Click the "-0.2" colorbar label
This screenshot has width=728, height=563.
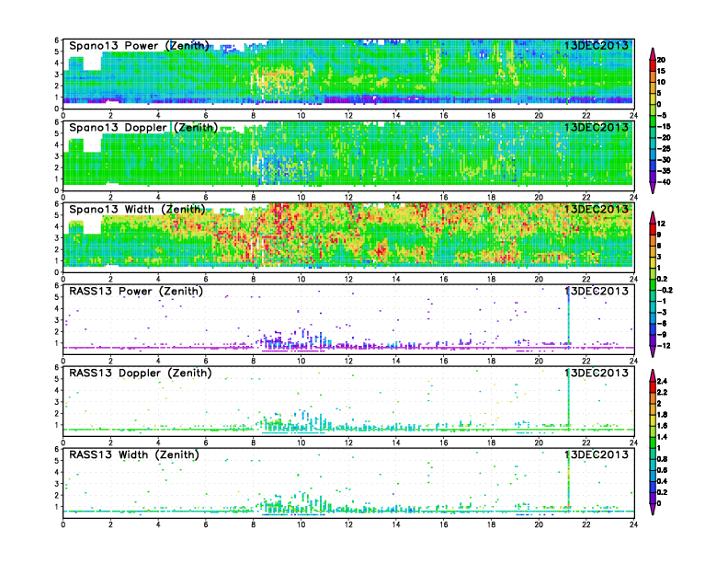665,290
